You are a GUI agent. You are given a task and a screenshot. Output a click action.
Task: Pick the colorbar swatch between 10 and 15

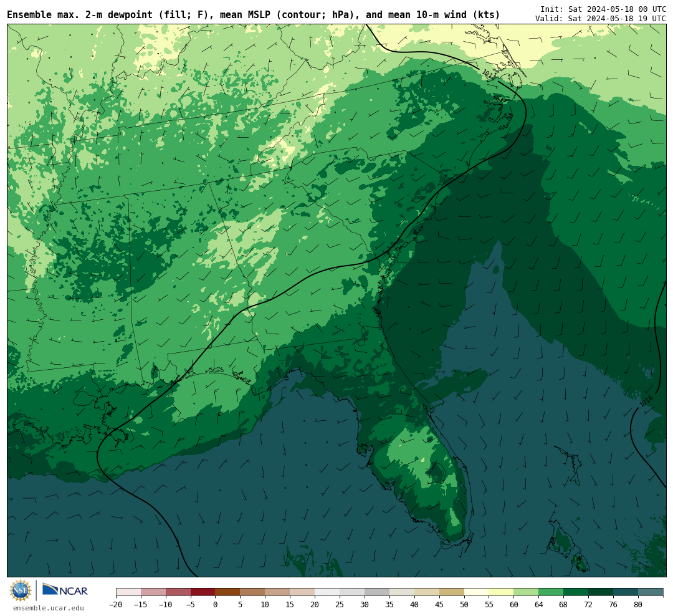pyautogui.click(x=278, y=592)
